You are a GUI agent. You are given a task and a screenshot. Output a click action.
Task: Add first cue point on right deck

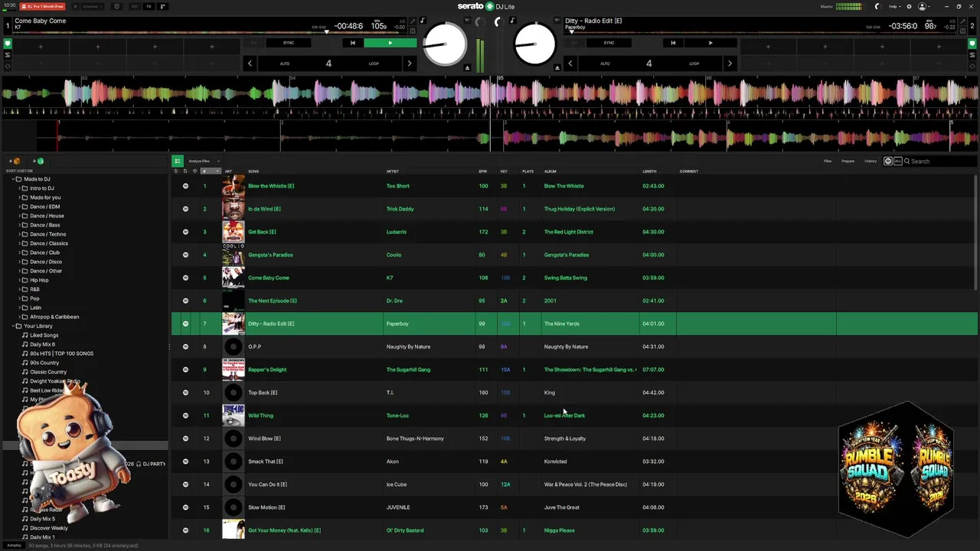click(x=768, y=47)
